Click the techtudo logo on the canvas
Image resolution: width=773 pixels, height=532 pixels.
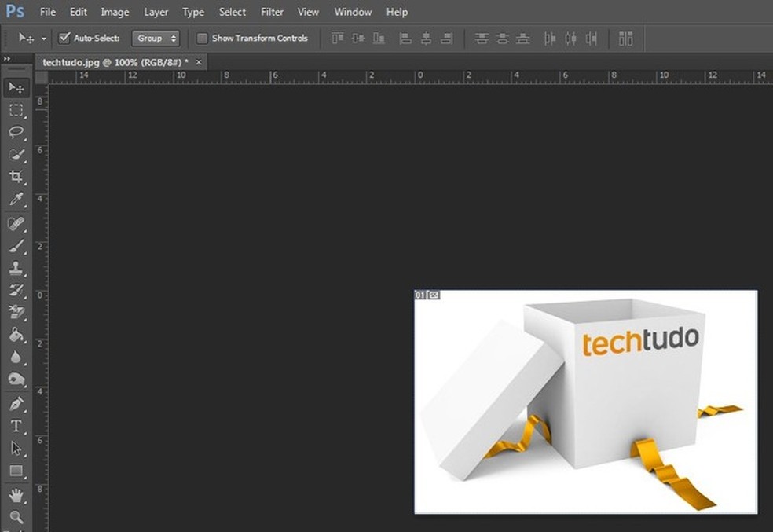pos(640,342)
